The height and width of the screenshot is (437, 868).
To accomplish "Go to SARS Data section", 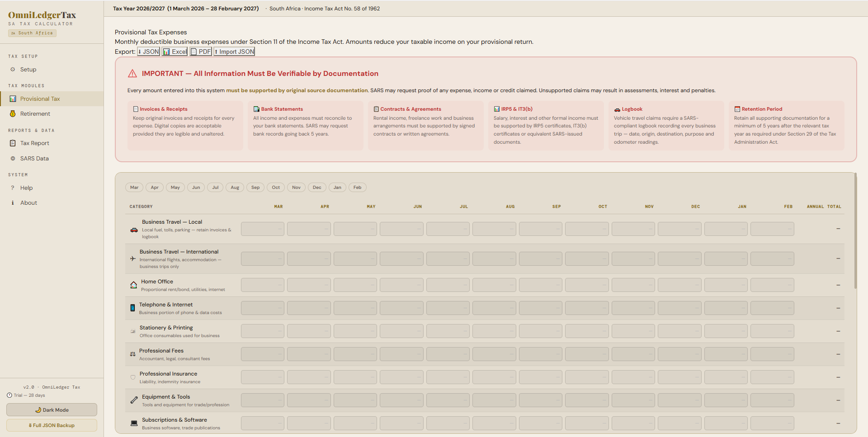I will [x=34, y=159].
